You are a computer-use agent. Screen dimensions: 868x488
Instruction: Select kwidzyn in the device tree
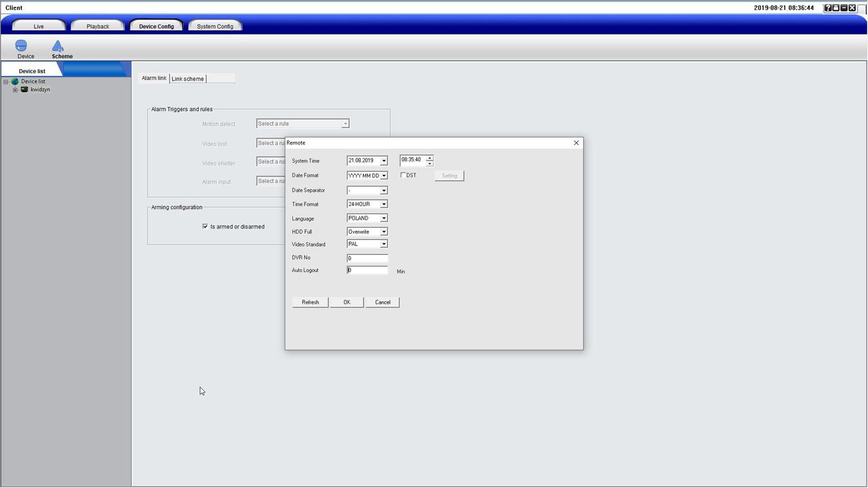pyautogui.click(x=40, y=89)
